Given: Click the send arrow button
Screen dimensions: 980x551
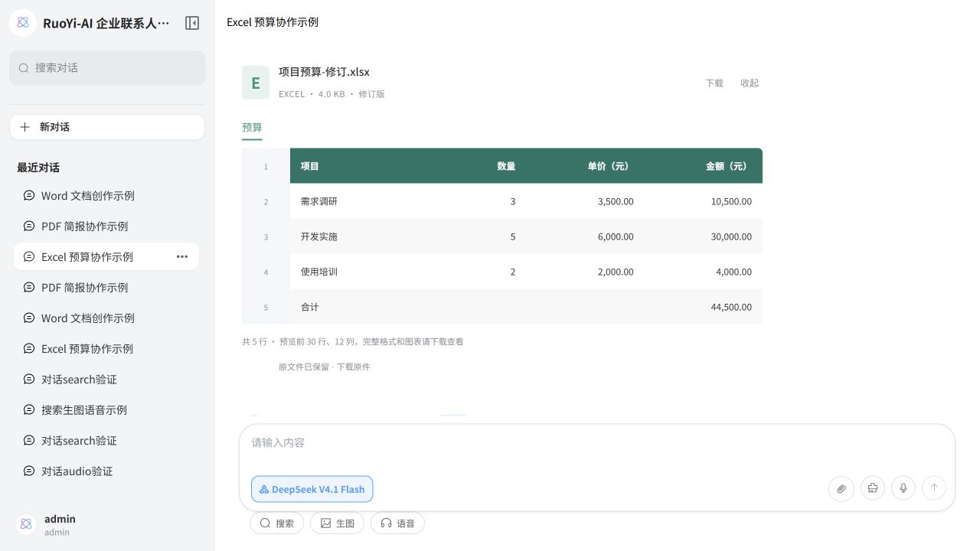Looking at the screenshot, I should tap(934, 488).
